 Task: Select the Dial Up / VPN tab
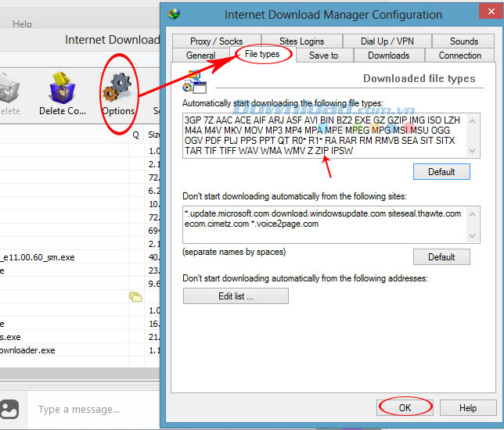coord(387,41)
